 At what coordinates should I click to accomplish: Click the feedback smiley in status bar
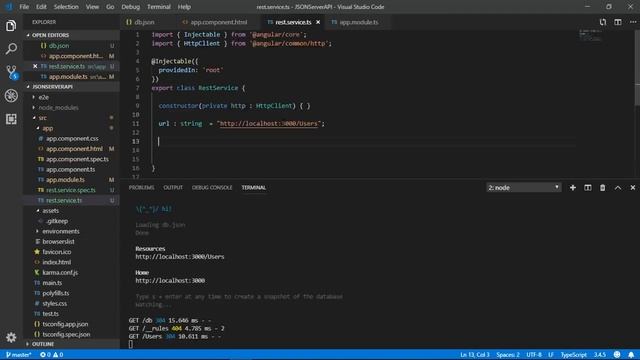(617, 354)
